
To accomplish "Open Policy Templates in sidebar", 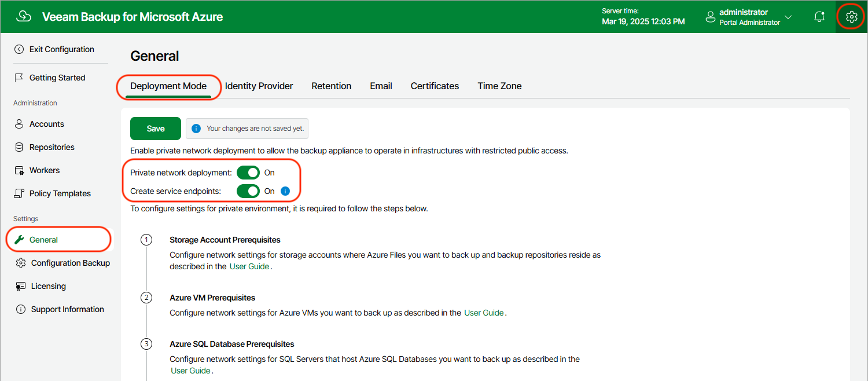I will [x=60, y=193].
